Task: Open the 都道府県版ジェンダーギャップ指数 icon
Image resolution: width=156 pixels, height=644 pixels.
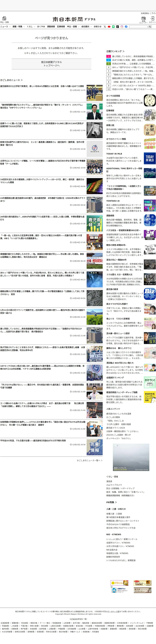Action: [150, 397]
